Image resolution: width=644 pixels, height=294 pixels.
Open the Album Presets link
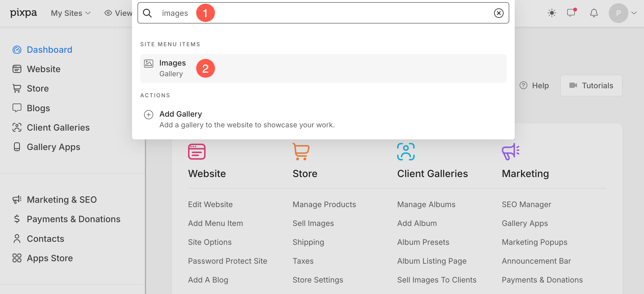[x=423, y=242]
